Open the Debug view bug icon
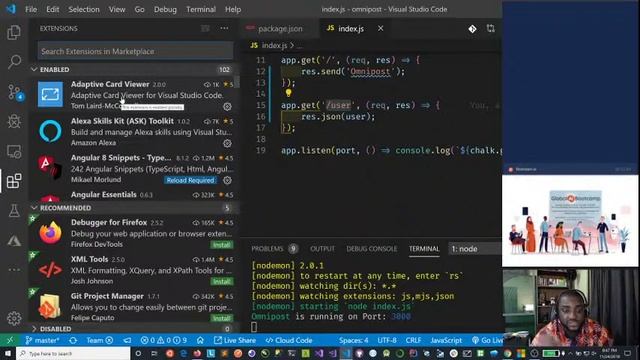640x360 pixels. pos(14,121)
